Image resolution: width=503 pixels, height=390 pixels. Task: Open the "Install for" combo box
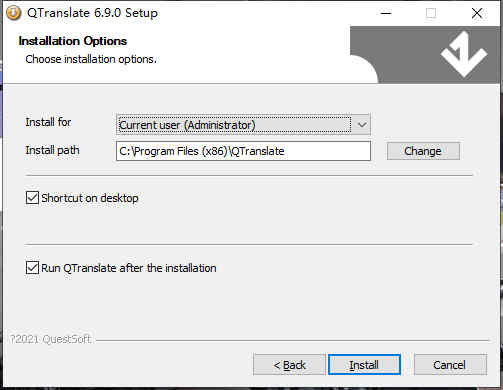243,125
